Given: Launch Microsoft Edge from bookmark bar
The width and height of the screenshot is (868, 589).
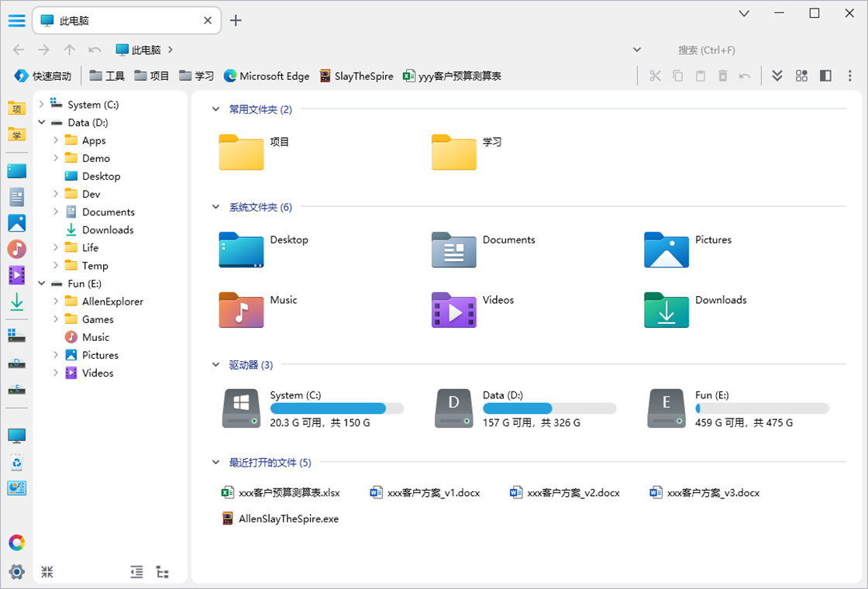Looking at the screenshot, I should click(267, 76).
